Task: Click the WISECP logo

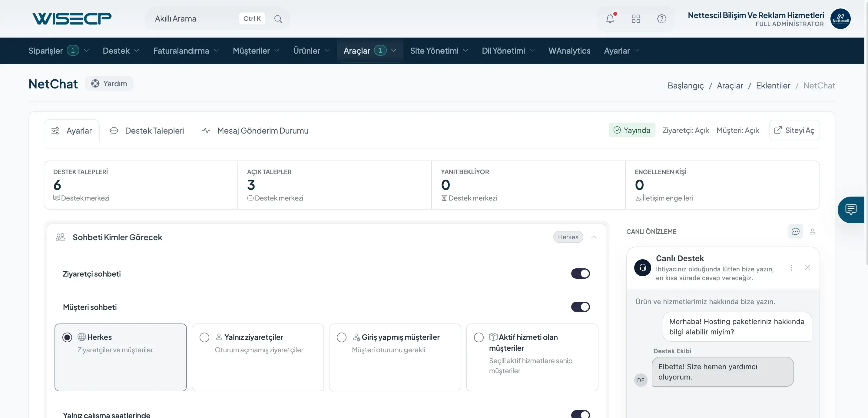Action: tap(72, 18)
